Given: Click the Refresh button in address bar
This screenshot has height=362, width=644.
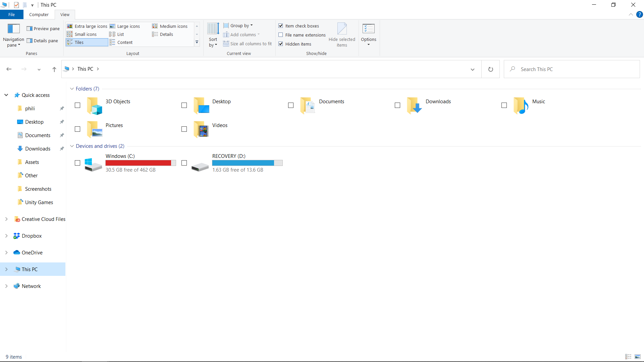Looking at the screenshot, I should point(490,69).
